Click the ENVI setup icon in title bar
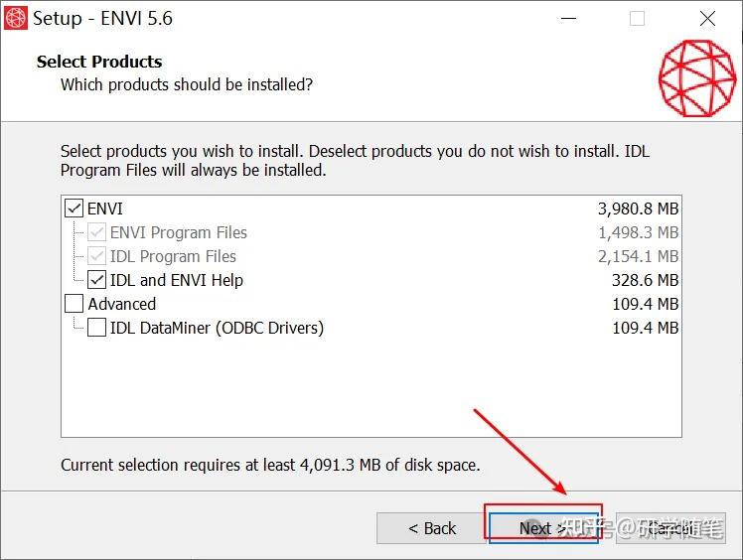The height and width of the screenshot is (560, 743). coord(16,18)
